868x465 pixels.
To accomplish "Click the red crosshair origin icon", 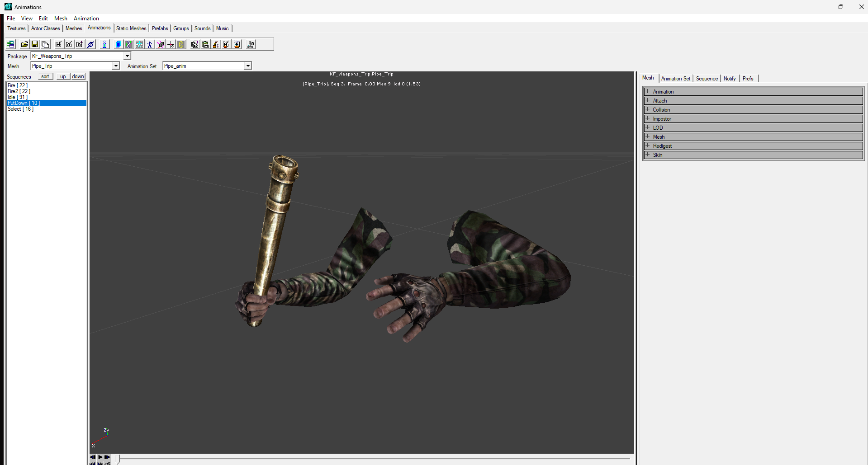I will pyautogui.click(x=171, y=44).
